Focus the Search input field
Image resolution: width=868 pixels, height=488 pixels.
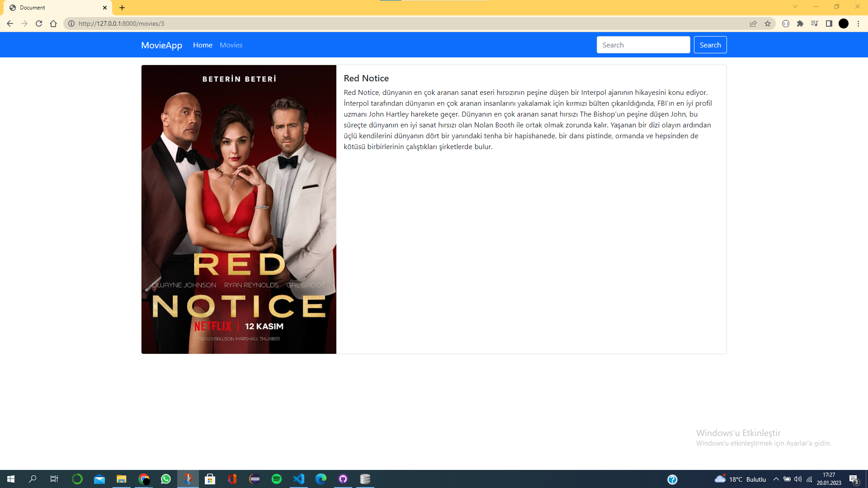643,45
